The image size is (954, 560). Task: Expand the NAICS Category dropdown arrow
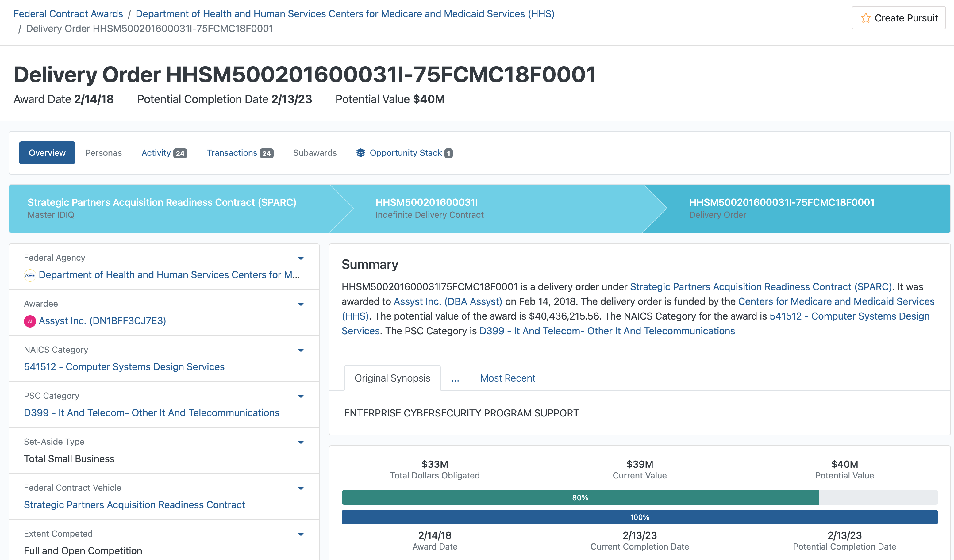coord(301,350)
